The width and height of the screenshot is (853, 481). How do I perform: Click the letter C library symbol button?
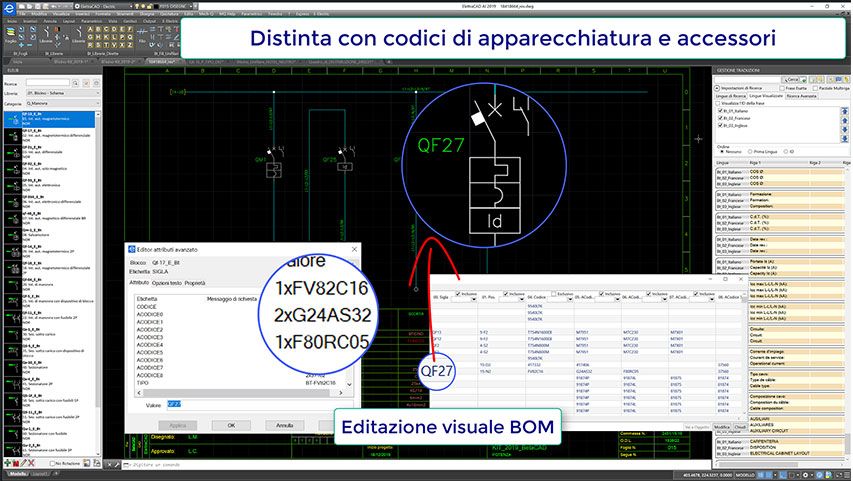[x=106, y=29]
